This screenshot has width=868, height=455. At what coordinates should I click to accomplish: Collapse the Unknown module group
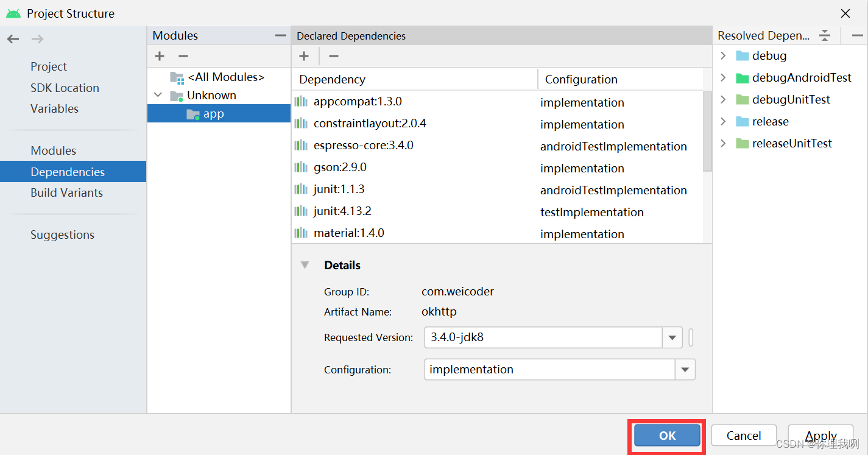pyautogui.click(x=158, y=95)
